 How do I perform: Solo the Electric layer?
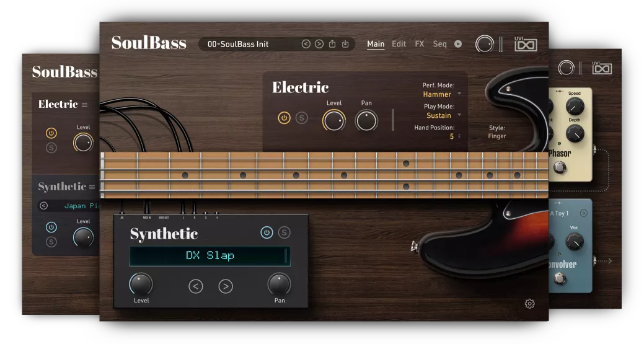302,118
